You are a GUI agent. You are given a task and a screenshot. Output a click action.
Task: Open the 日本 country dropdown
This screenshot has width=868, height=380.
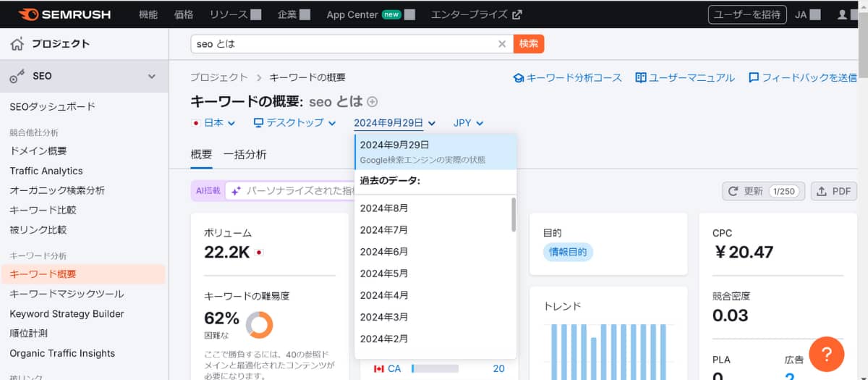tap(213, 123)
